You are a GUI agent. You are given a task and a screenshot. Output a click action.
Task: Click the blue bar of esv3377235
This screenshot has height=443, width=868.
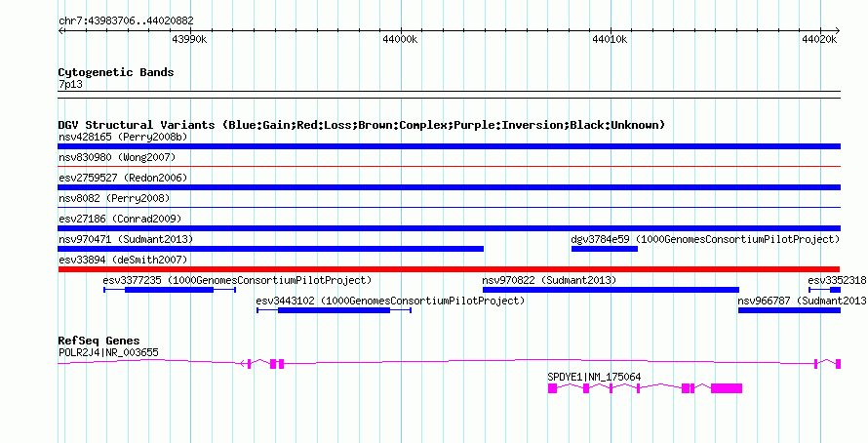point(170,290)
